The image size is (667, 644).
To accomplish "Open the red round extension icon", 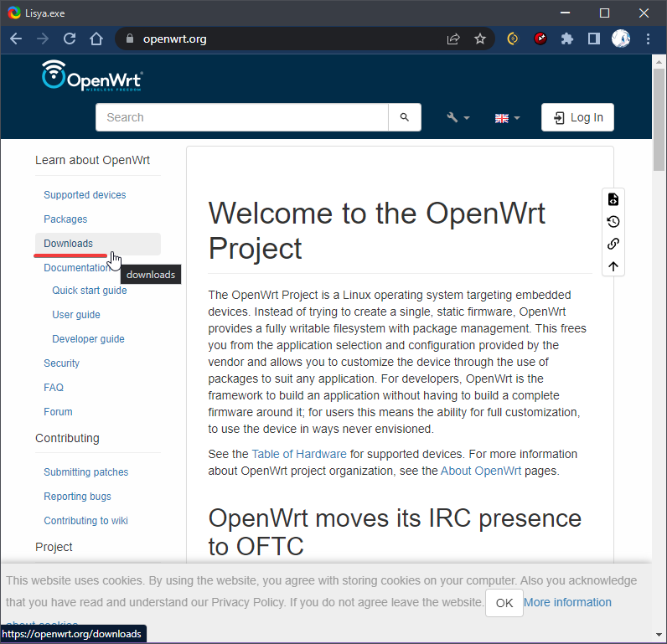I will point(540,39).
